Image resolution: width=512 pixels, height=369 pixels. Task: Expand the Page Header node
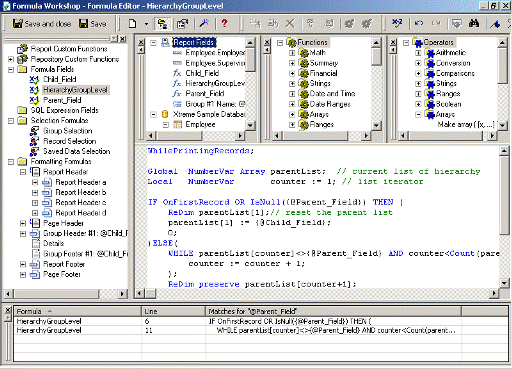tap(23, 223)
